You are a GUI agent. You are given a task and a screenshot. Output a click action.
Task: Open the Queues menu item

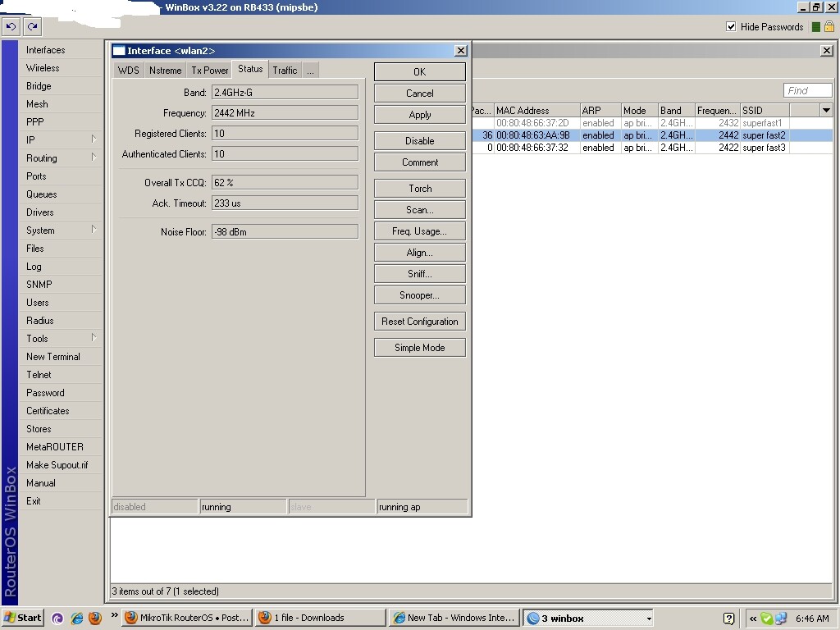(x=41, y=194)
